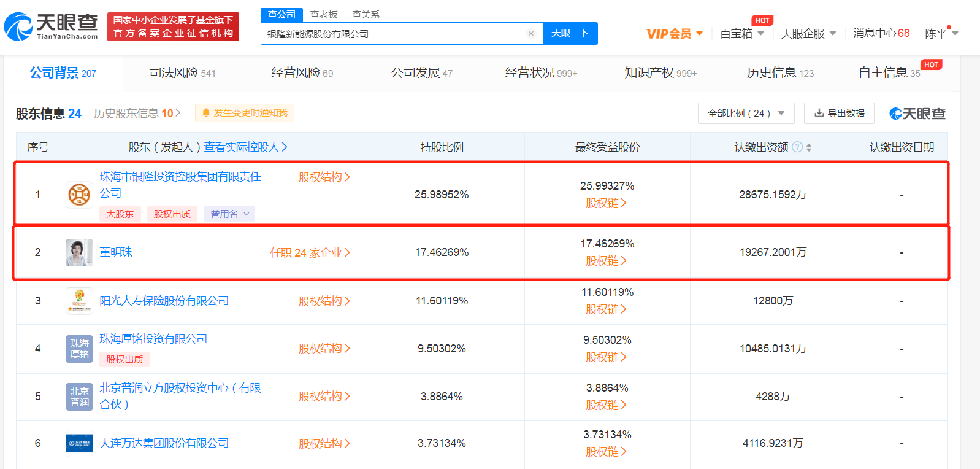Click the 国家中小企业发展子基金旗下 banner
The image size is (980, 469).
173,26
